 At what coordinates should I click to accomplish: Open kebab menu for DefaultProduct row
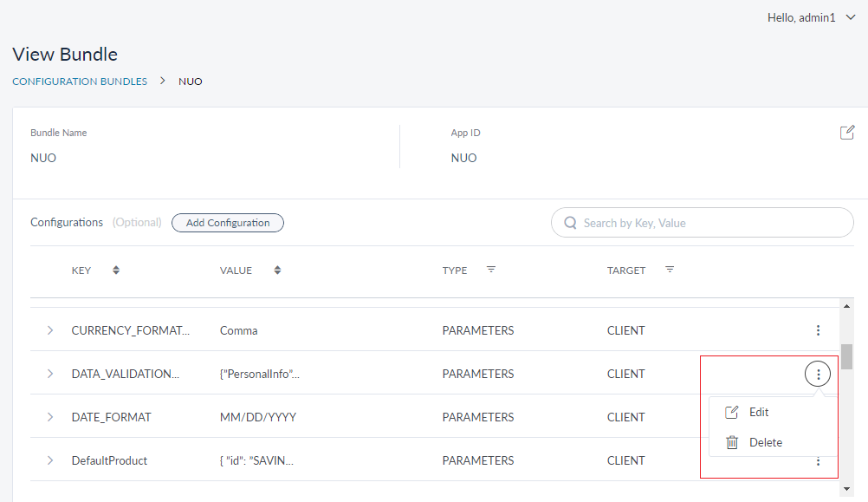818,462
